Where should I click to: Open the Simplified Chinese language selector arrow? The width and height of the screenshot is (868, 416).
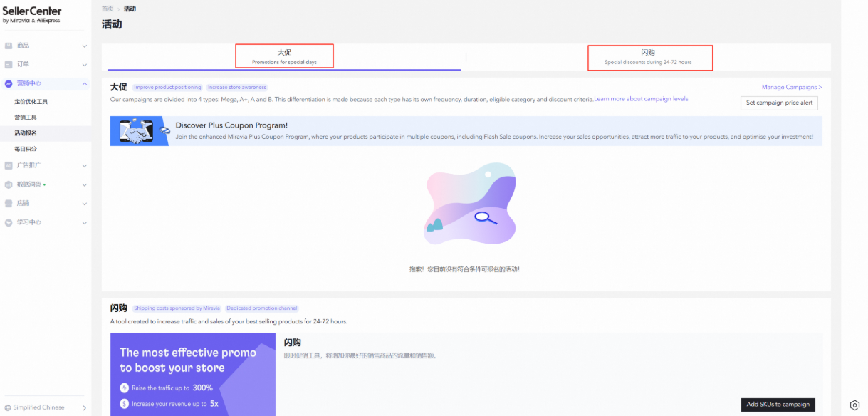click(84, 407)
